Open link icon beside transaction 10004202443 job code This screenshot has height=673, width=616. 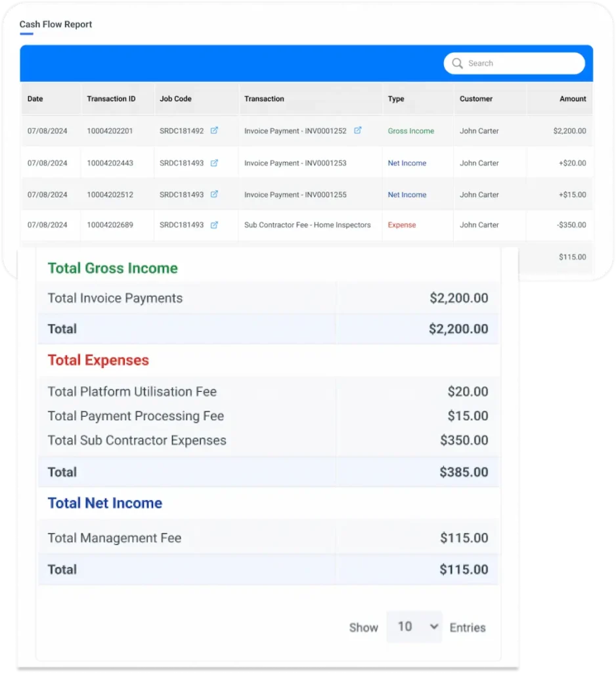[x=214, y=163]
